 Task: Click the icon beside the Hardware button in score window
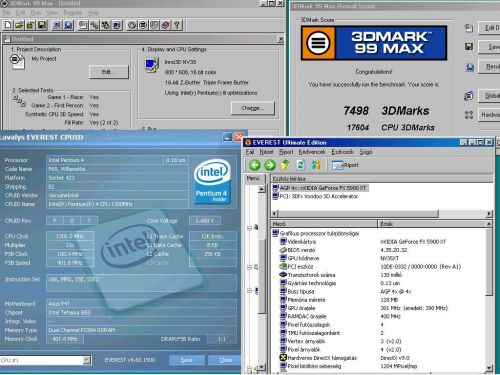[469, 115]
